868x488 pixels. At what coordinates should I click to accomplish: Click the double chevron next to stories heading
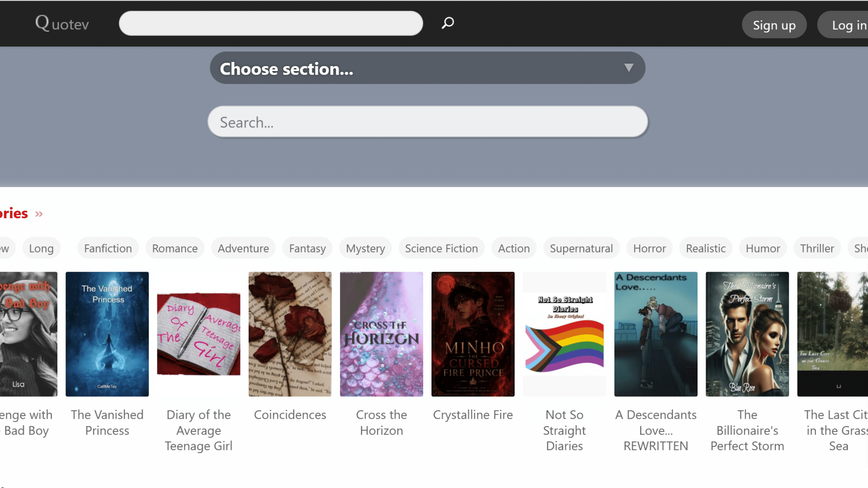[x=39, y=214]
